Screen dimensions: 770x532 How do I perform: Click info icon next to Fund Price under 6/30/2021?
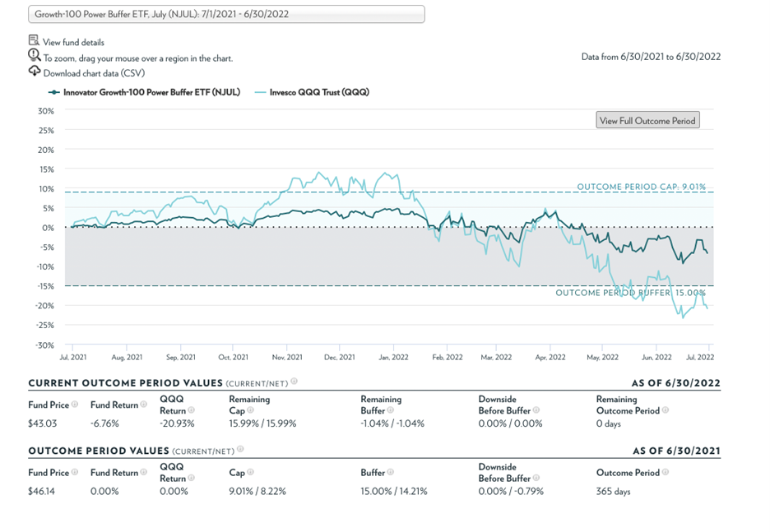75,472
